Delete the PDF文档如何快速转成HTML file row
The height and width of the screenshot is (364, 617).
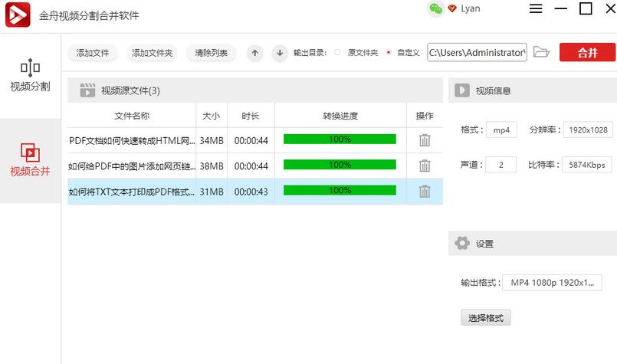425,140
